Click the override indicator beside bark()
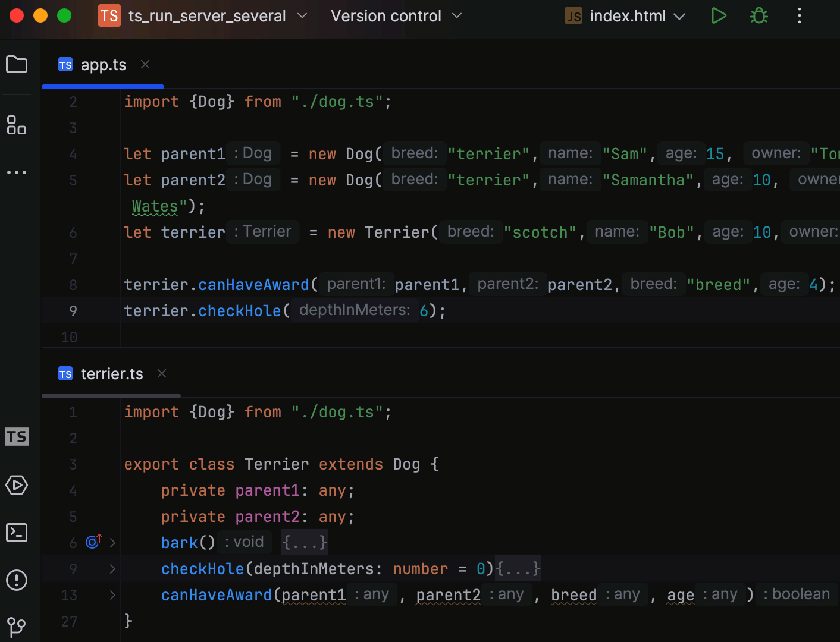Screen dimensions: 840x642 coord(93,542)
